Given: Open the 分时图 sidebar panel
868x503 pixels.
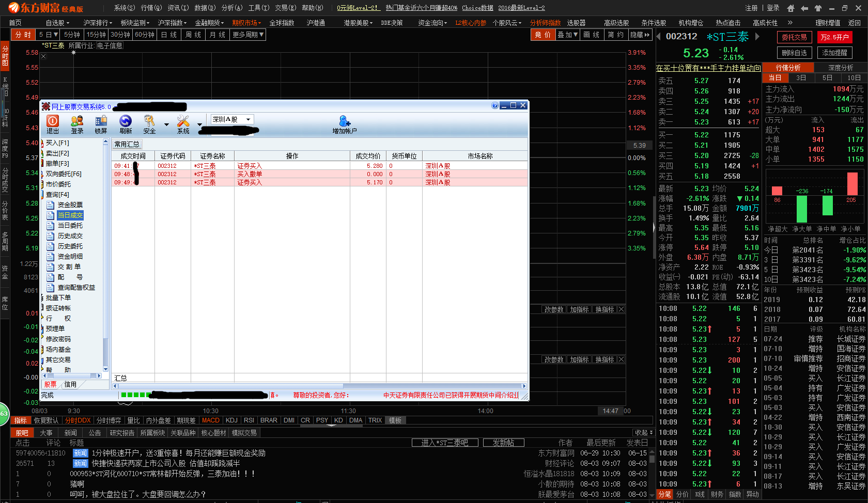Looking at the screenshot, I should click(5, 56).
